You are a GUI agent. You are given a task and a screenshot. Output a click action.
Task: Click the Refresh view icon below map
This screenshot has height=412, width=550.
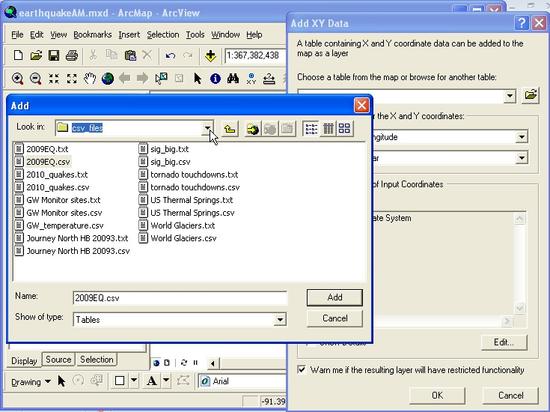click(184, 363)
